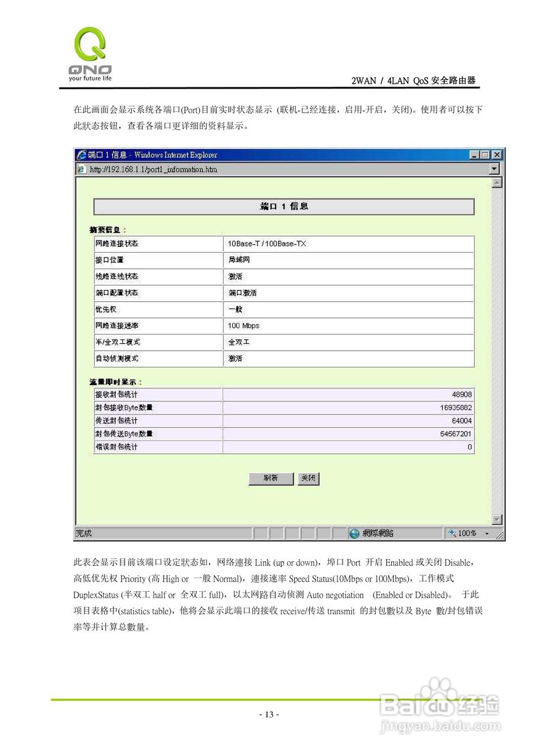This screenshot has width=534, height=756.
Task: Click the 网路连接状态 row label
Action: pos(117,243)
